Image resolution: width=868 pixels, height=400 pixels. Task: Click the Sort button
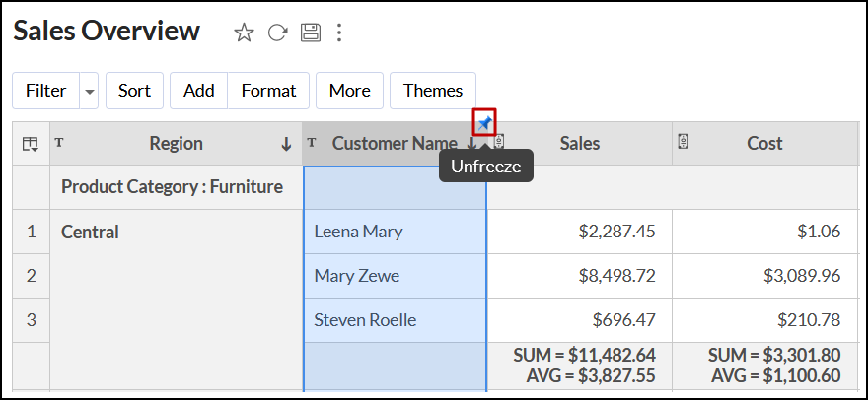pyautogui.click(x=134, y=91)
